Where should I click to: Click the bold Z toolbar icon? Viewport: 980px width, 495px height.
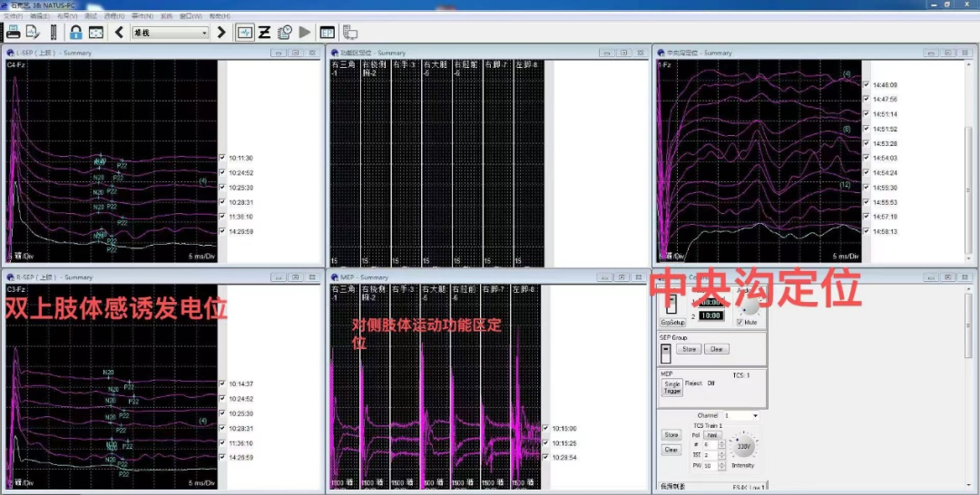point(264,33)
